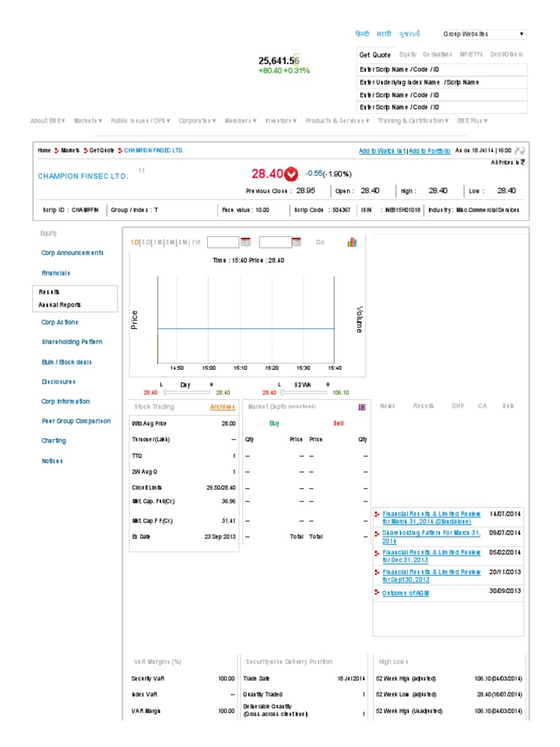Expand the BSE Plus menu
This screenshot has height=747, width=560.
(x=472, y=120)
